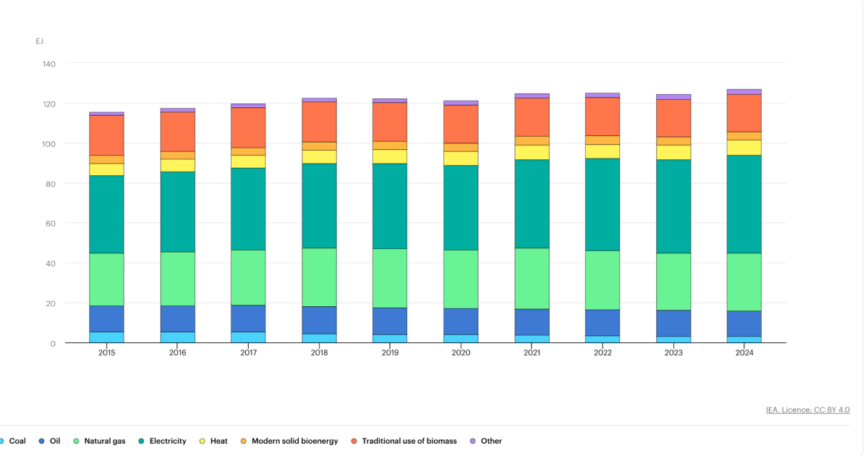Toggle the Oil legend dot
868x456 pixels.
click(41, 441)
